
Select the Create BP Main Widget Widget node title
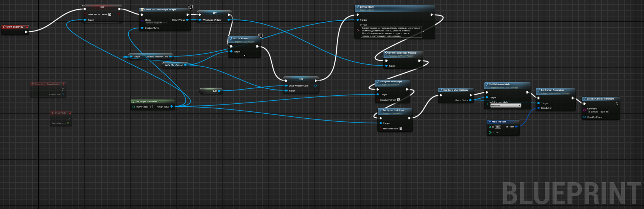[160, 10]
